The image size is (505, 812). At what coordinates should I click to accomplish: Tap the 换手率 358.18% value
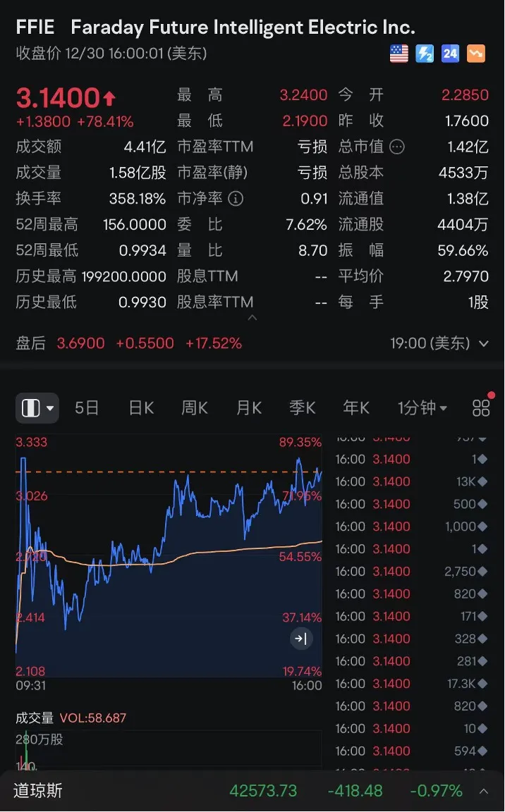[x=138, y=199]
